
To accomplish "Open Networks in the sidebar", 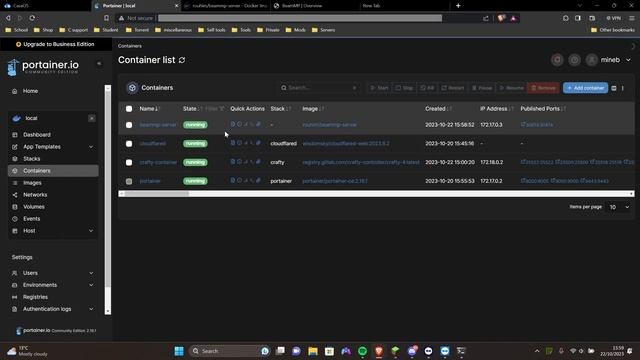I will click(35, 195).
